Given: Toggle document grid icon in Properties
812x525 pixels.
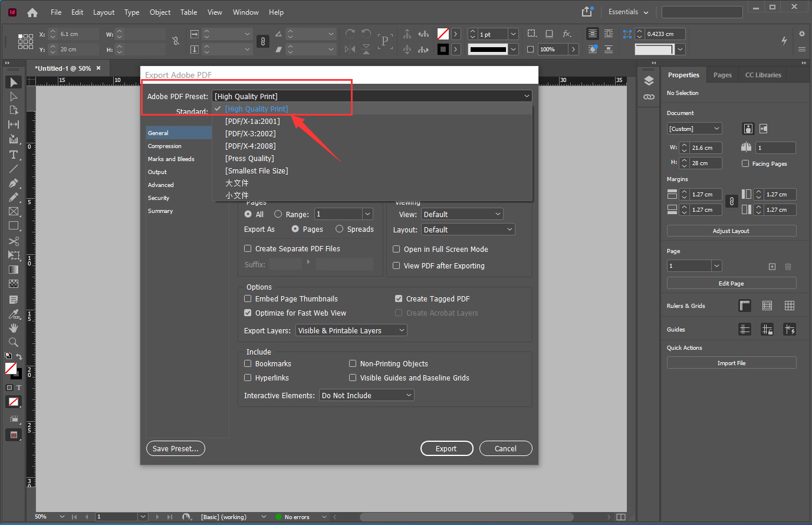Looking at the screenshot, I should [790, 306].
